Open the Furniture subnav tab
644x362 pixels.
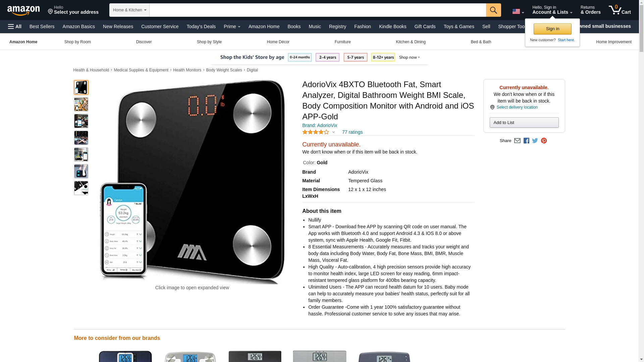point(342,42)
